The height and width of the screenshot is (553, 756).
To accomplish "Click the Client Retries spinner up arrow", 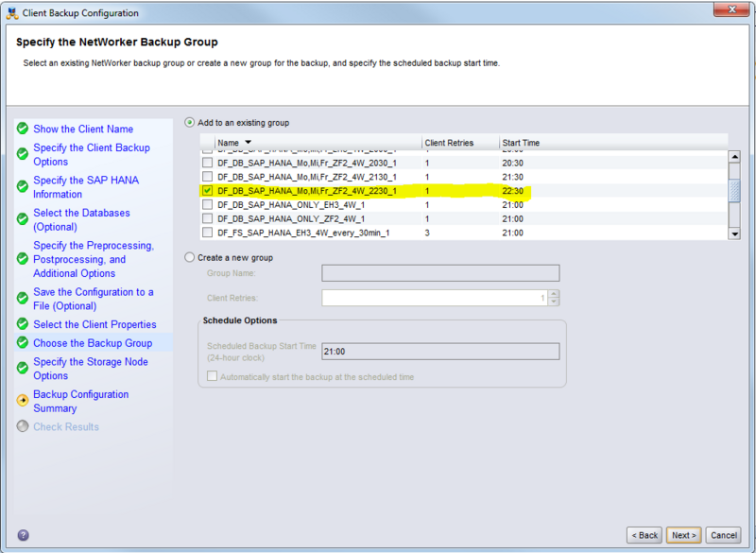I will pyautogui.click(x=554, y=293).
